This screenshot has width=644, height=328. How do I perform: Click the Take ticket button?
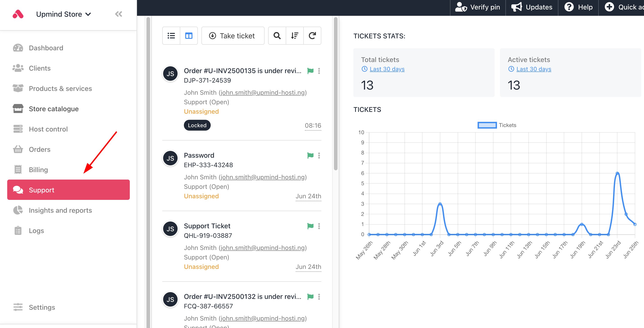[x=233, y=36]
